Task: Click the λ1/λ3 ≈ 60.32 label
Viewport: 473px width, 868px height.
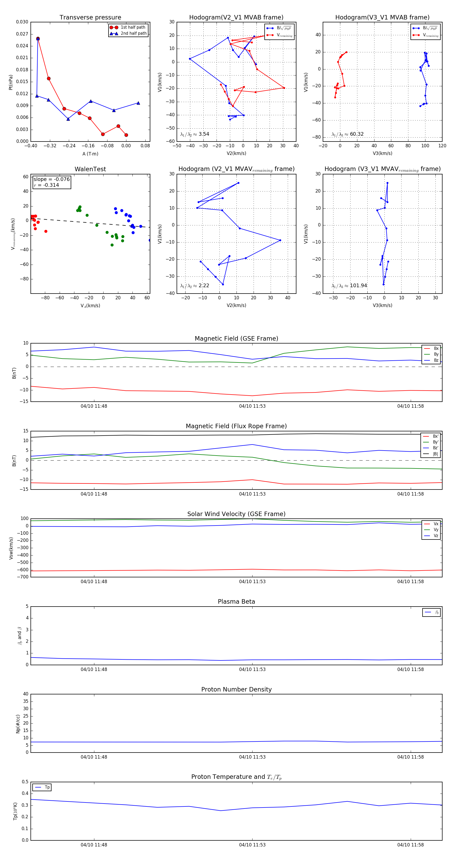Action: point(347,134)
